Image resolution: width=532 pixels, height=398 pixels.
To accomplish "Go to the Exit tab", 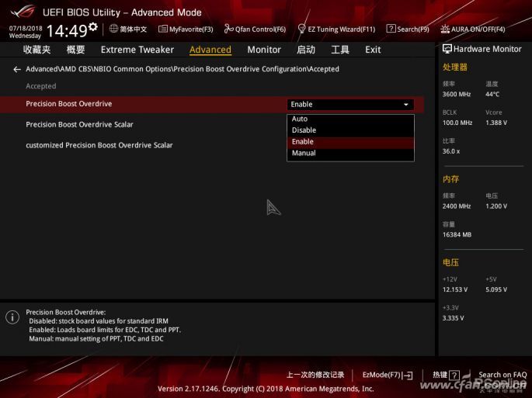I will tap(373, 50).
